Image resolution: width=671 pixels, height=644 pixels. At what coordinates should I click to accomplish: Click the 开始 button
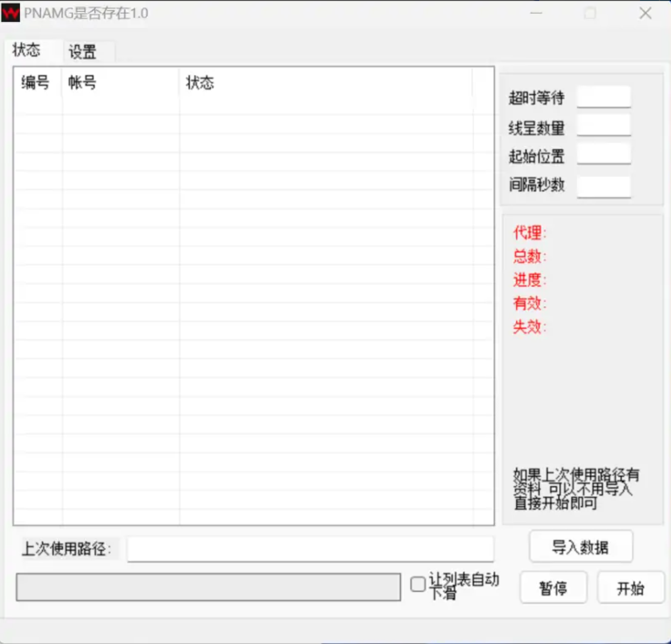(630, 588)
